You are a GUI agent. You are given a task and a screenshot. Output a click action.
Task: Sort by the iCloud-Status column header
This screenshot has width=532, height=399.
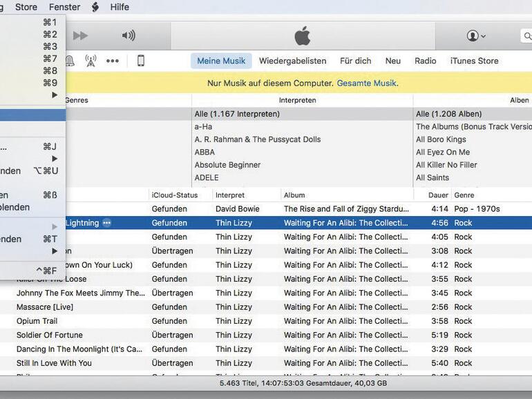coord(175,195)
